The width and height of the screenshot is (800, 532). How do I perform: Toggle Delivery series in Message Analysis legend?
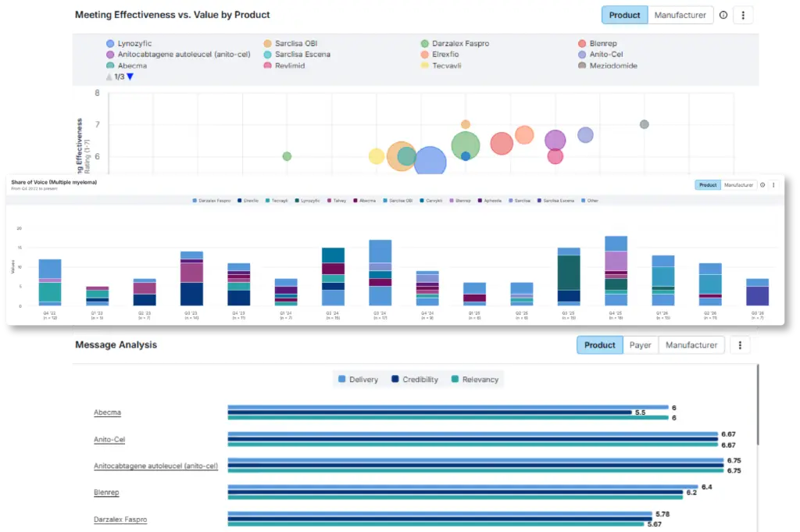point(358,380)
